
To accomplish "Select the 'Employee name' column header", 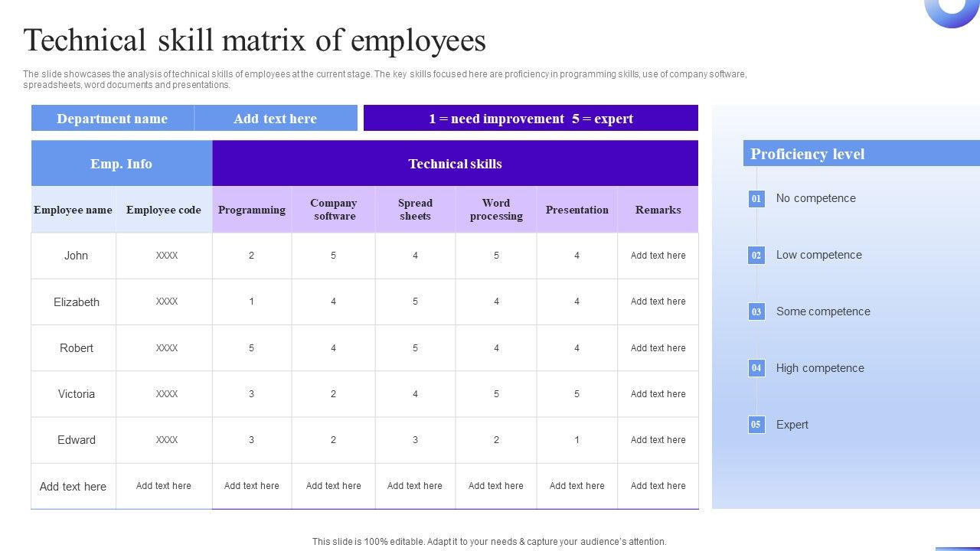I will [x=73, y=210].
